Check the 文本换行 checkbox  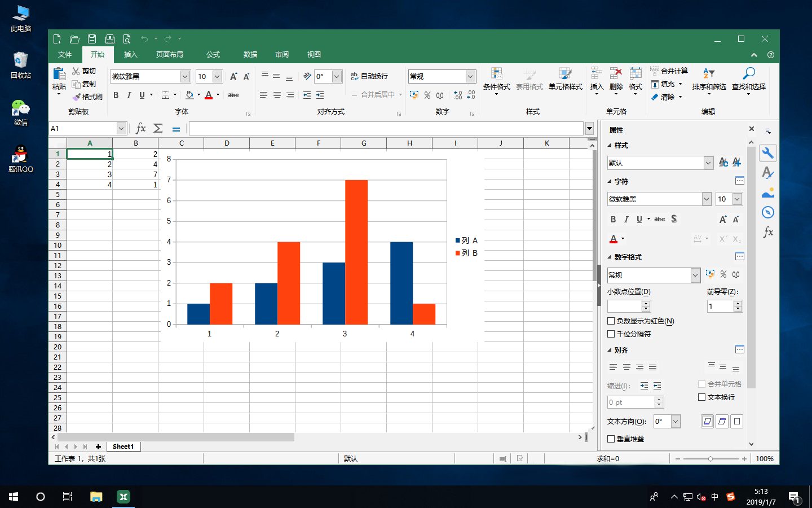tap(702, 397)
